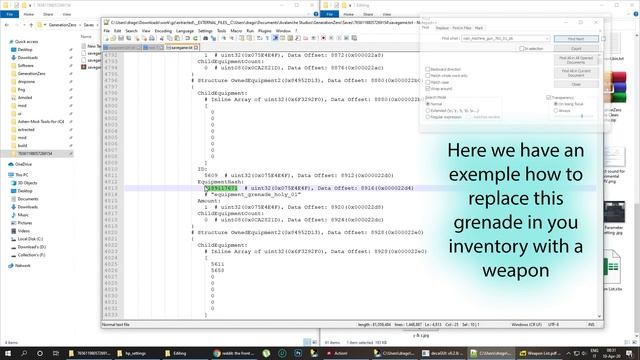640x360 pixels.
Task: Select GenerationZero folder in Quick access
Action: 31,73
